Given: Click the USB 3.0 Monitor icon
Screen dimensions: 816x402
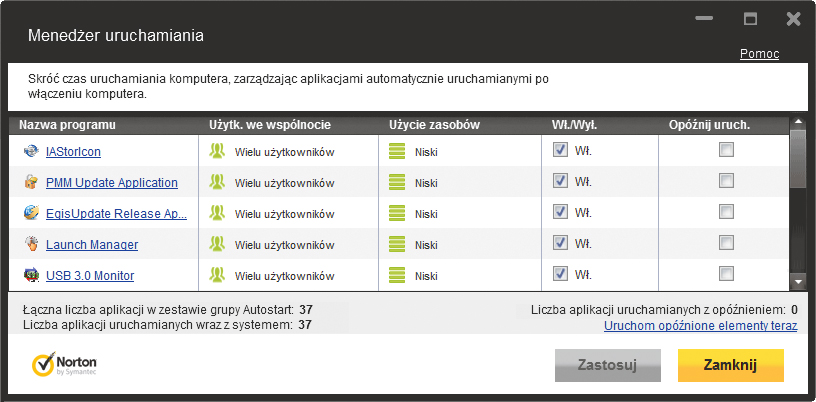Looking at the screenshot, I should (x=31, y=276).
